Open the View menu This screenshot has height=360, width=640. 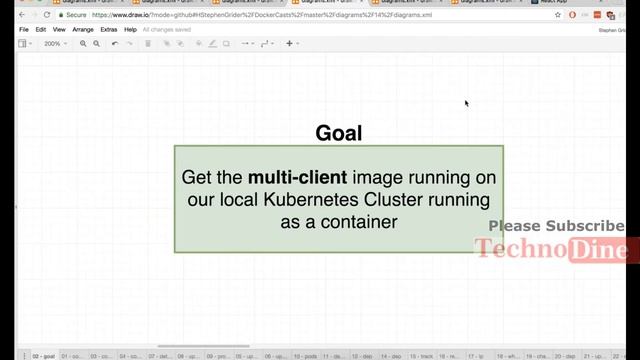pyautogui.click(x=59, y=29)
